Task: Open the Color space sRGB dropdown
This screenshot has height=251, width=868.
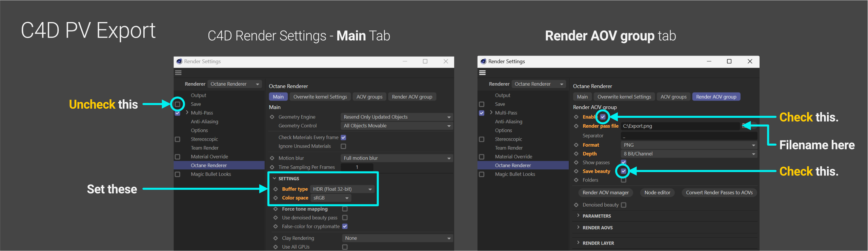Action: coord(331,198)
